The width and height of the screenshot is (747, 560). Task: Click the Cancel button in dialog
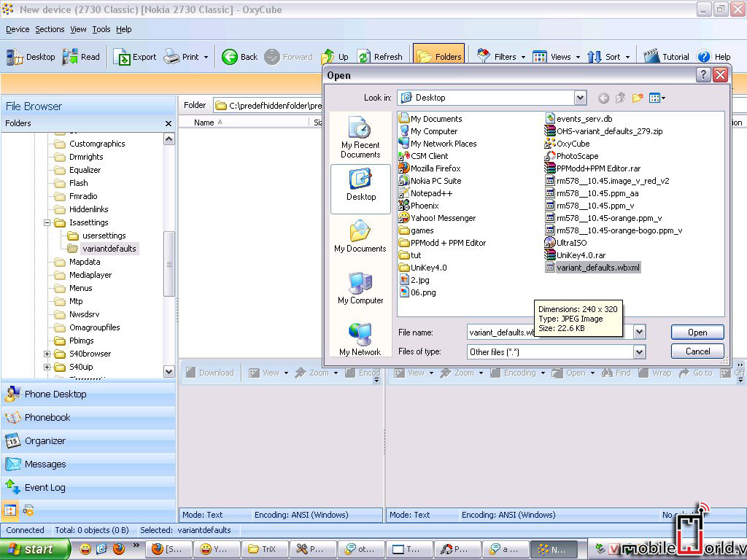697,351
